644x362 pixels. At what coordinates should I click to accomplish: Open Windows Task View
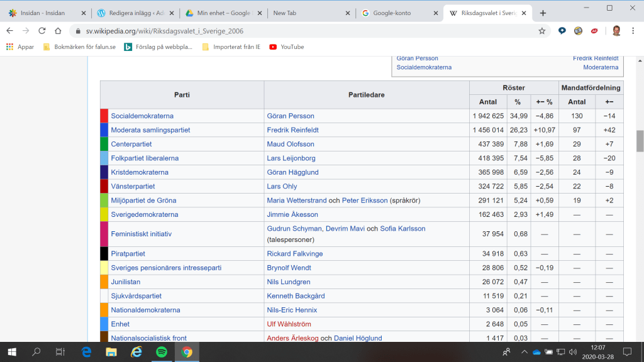pyautogui.click(x=60, y=351)
